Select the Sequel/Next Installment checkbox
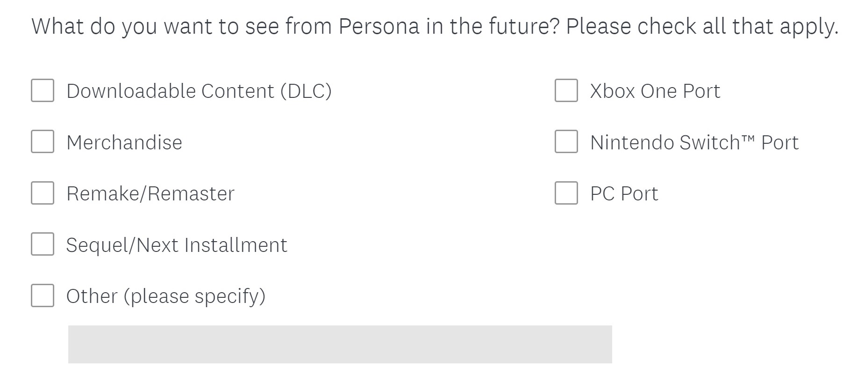 pos(43,244)
